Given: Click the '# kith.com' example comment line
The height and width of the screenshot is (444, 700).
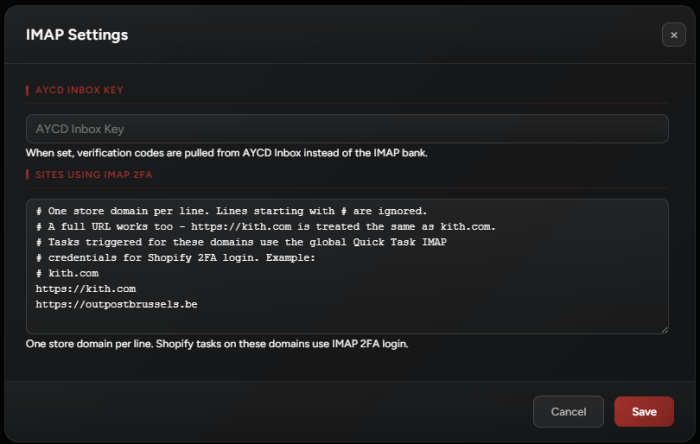Looking at the screenshot, I should [x=67, y=273].
